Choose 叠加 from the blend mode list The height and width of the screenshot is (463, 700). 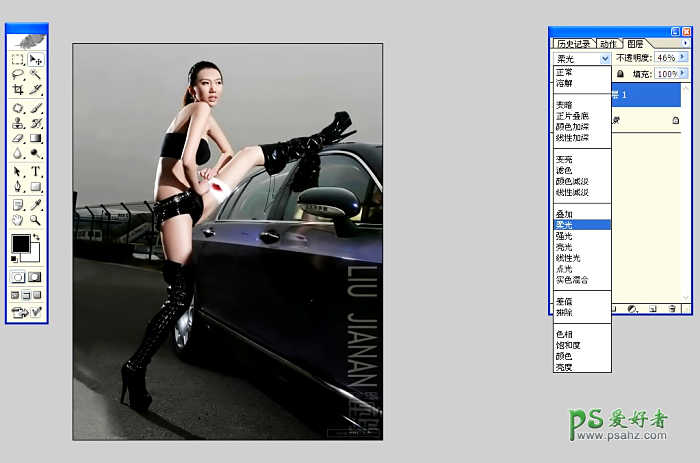(564, 214)
